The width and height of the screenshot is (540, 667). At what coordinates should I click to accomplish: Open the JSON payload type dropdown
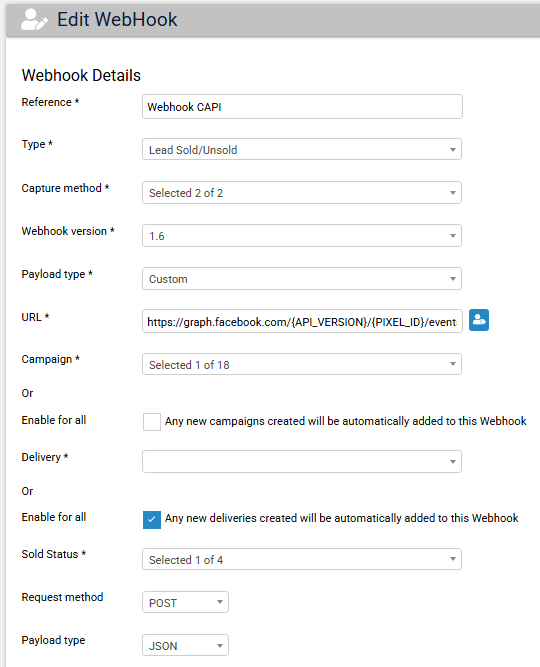pyautogui.click(x=185, y=645)
